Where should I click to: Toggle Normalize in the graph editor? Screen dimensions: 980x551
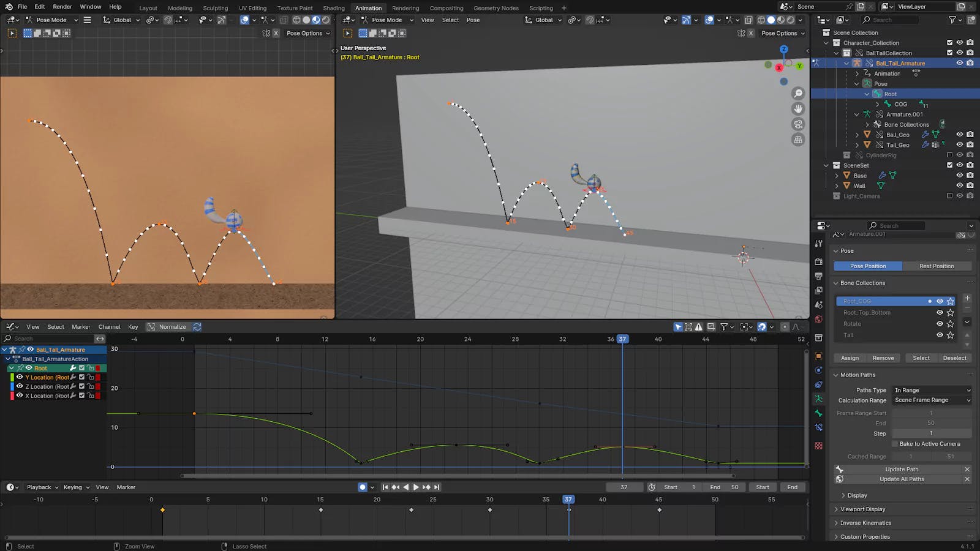(x=167, y=327)
